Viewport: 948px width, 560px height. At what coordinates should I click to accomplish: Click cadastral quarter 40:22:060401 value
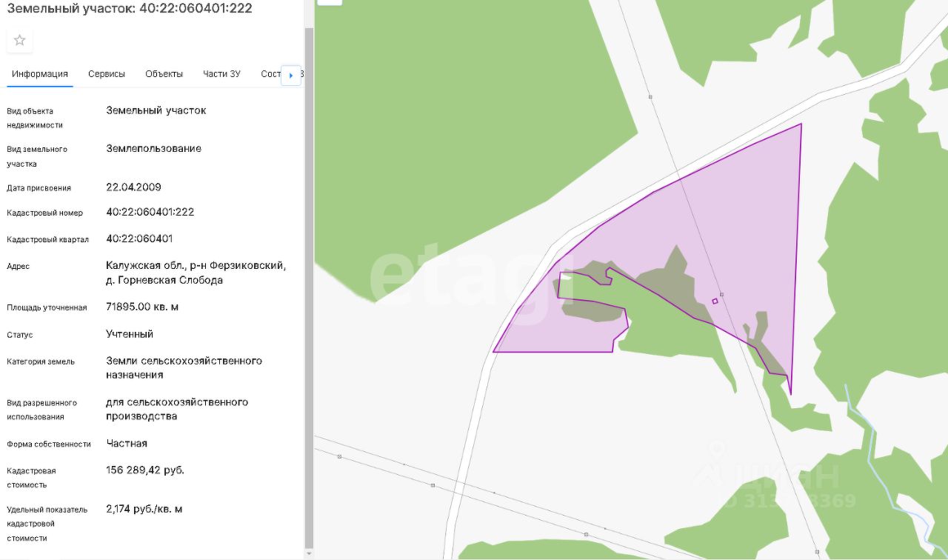coord(139,239)
